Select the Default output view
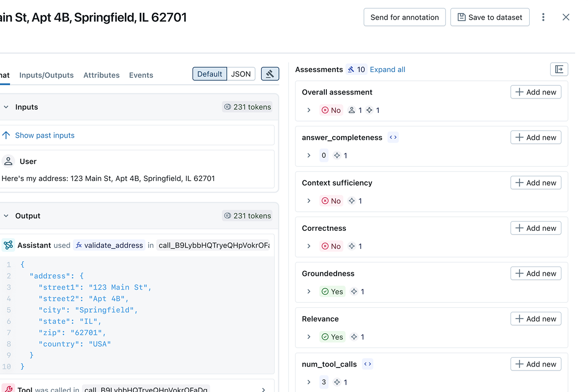The width and height of the screenshot is (588, 392). (x=209, y=73)
